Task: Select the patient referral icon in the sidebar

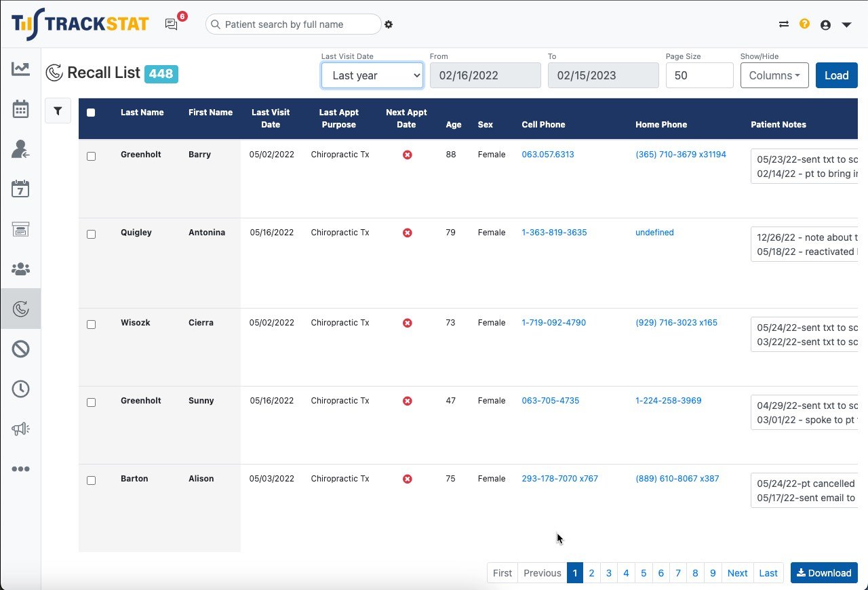Action: pyautogui.click(x=20, y=149)
